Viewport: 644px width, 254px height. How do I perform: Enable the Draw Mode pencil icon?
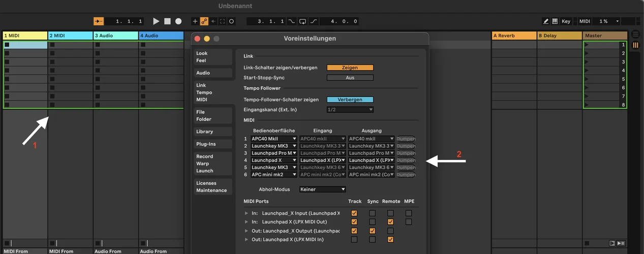tap(546, 21)
